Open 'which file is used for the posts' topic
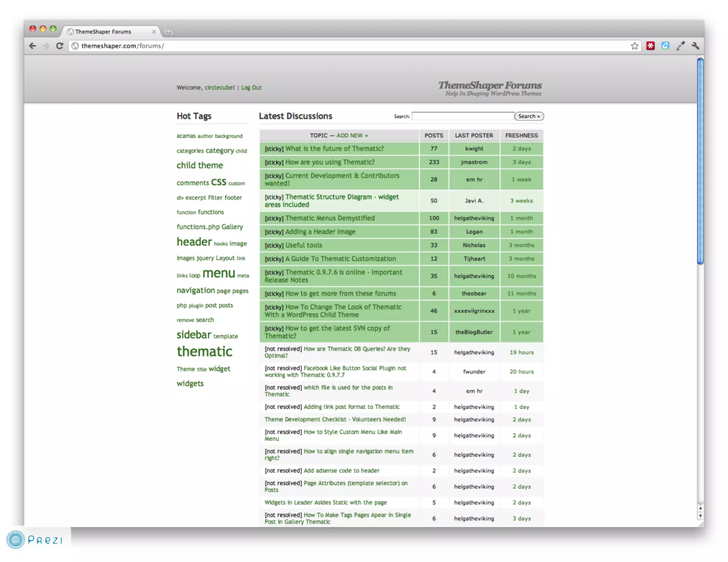The width and height of the screenshot is (728, 562). (328, 391)
